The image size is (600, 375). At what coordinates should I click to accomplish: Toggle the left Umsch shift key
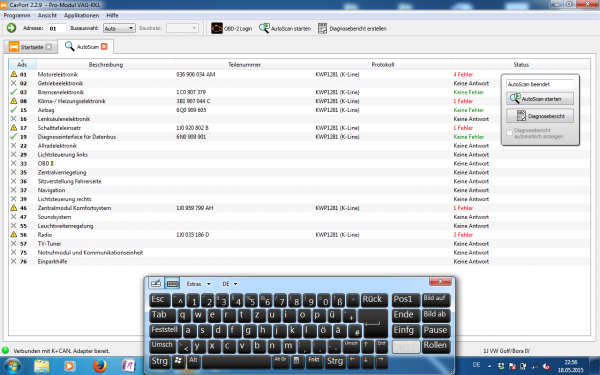pos(163,346)
